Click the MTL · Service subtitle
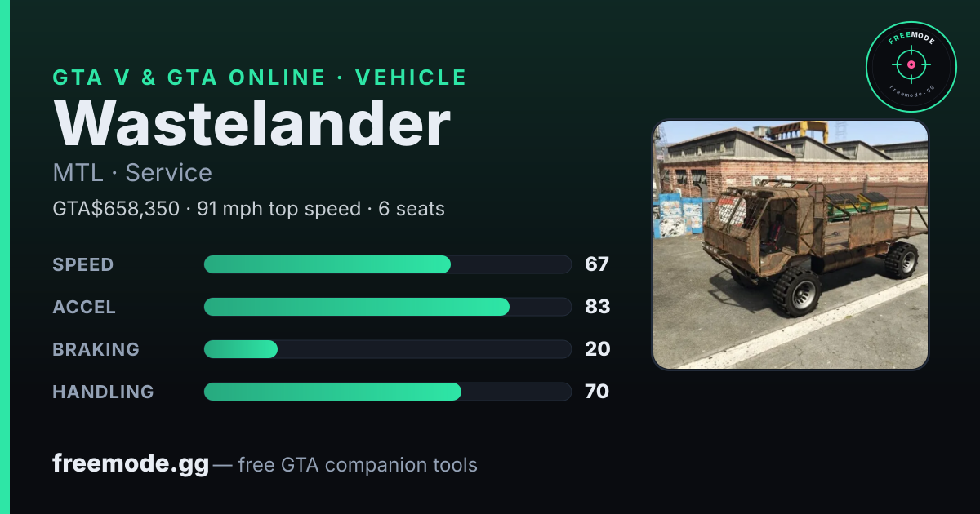 click(x=132, y=173)
